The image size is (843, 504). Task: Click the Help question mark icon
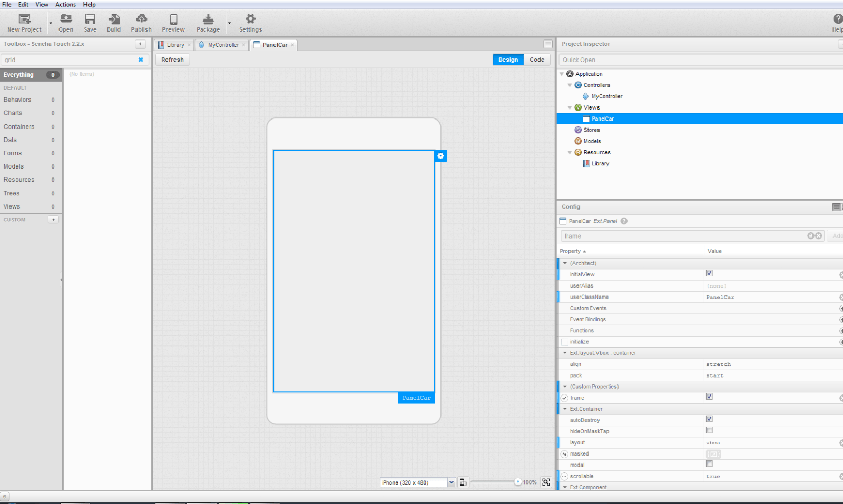coord(838,19)
